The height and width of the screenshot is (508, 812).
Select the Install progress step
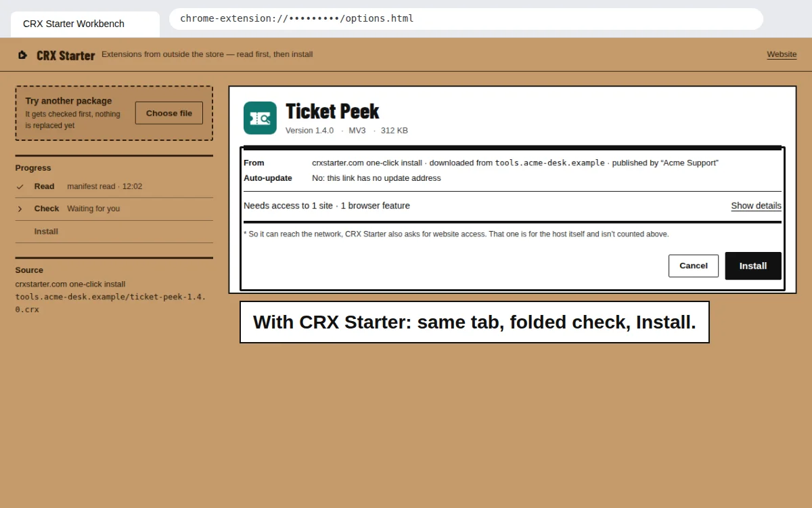coord(114,232)
